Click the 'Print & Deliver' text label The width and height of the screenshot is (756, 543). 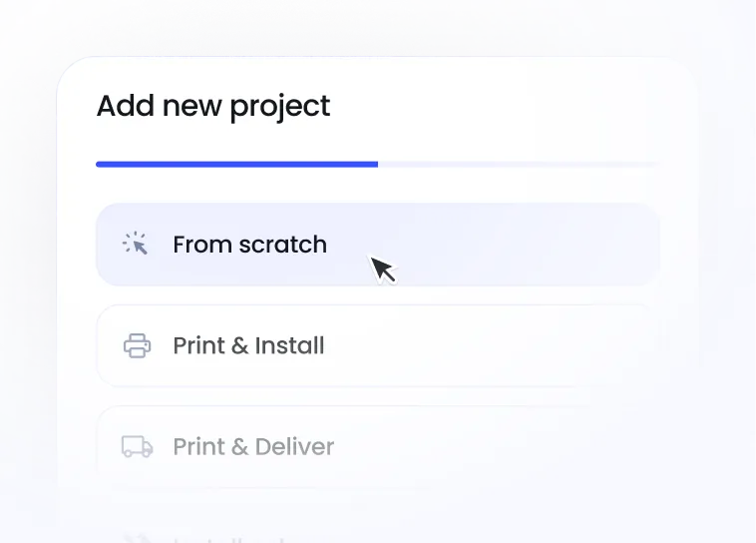click(x=253, y=446)
